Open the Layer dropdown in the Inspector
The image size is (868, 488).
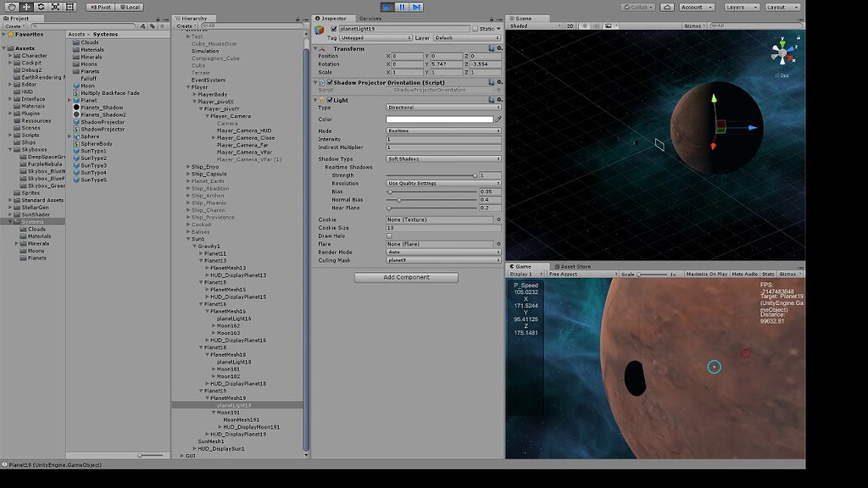pyautogui.click(x=466, y=37)
